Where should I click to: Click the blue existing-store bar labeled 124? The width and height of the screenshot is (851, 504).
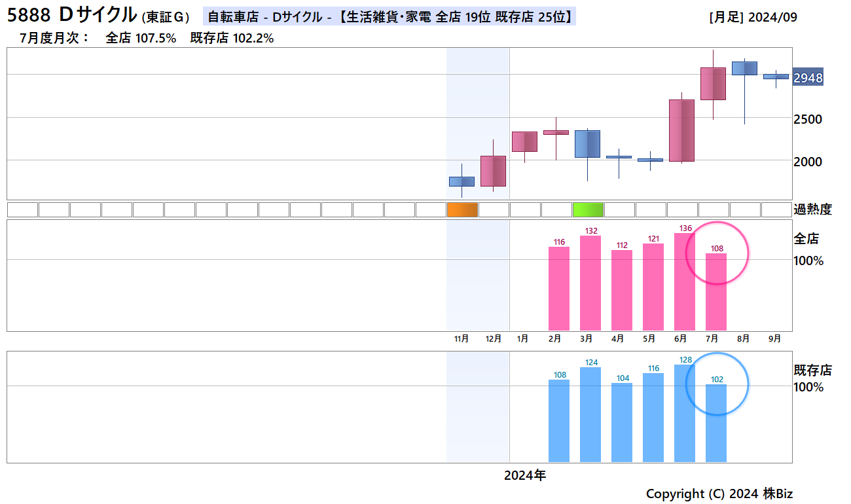[x=590, y=414]
